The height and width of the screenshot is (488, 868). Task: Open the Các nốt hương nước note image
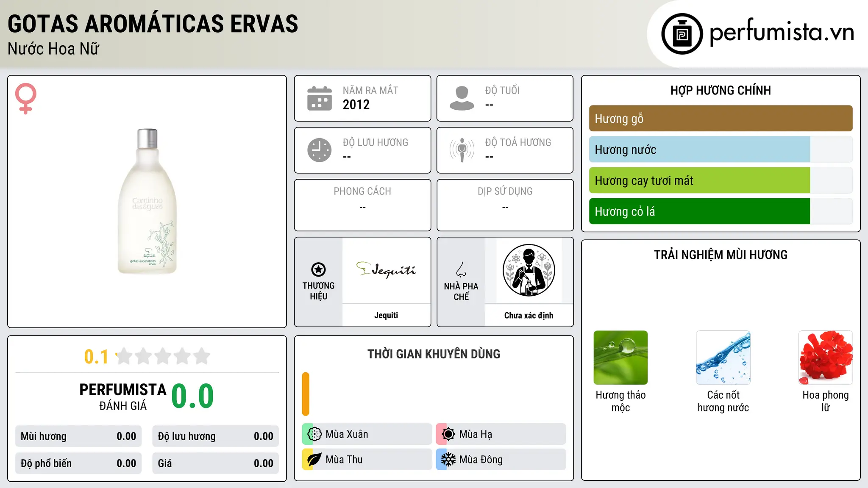pos(723,358)
